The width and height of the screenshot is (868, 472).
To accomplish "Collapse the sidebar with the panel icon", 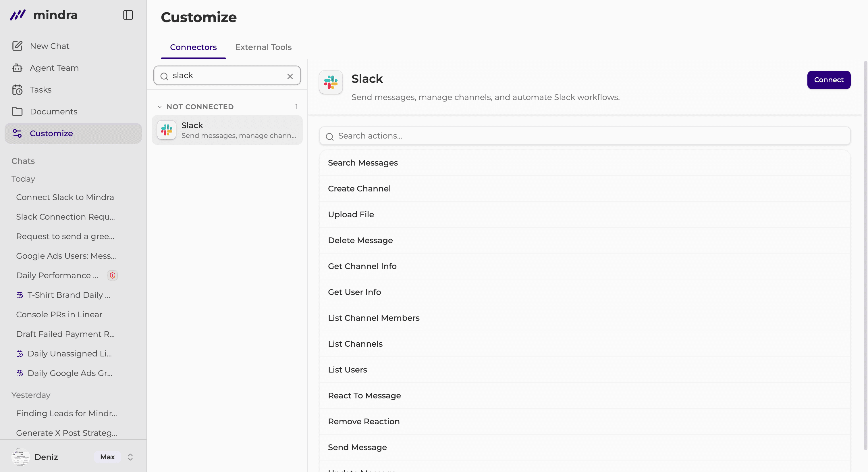I will (x=128, y=15).
